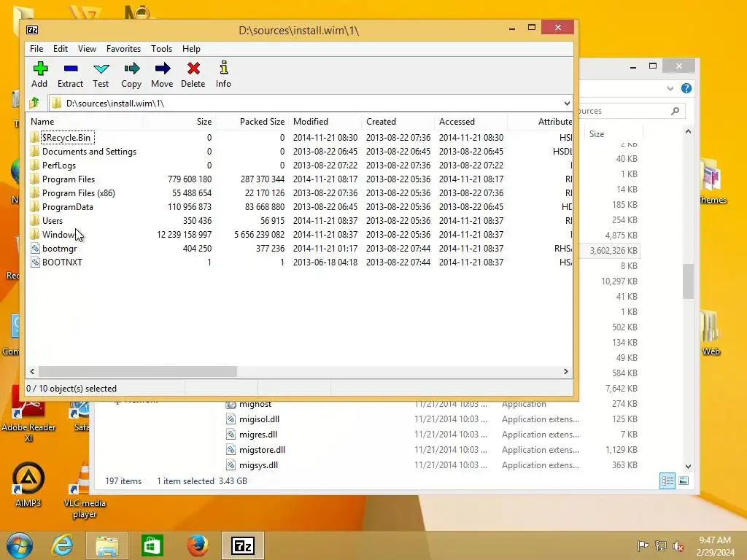Viewport: 747px width, 560px height.
Task: Expand the Explorer ribbon chevron
Action: click(x=670, y=88)
